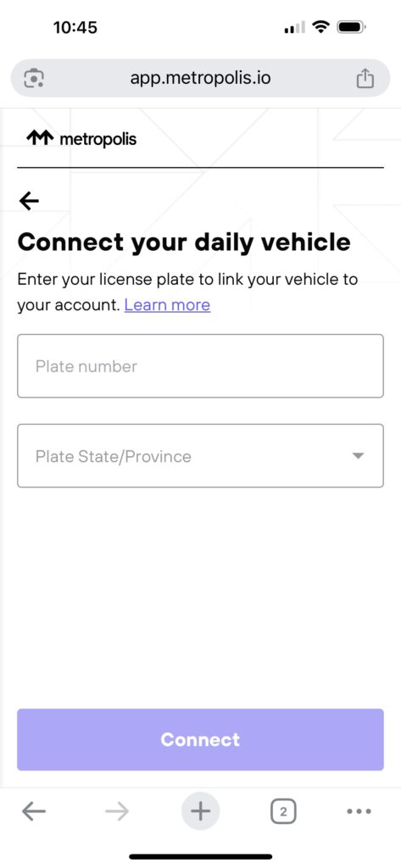401x868 pixels.
Task: Tap browser forward arrow in bottom toolbar
Action: pos(117,811)
